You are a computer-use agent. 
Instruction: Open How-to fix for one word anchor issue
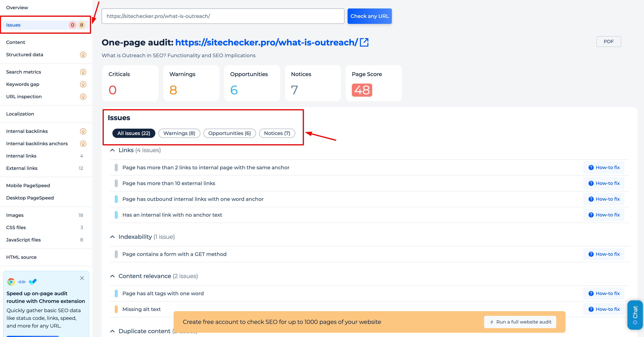pos(604,199)
